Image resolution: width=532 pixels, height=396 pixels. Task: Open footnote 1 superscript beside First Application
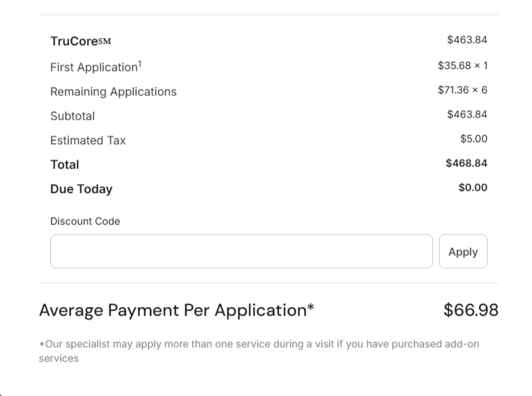(140, 65)
